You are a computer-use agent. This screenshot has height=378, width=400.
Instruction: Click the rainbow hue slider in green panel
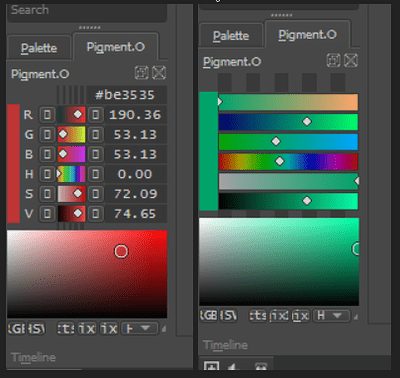pos(288,161)
